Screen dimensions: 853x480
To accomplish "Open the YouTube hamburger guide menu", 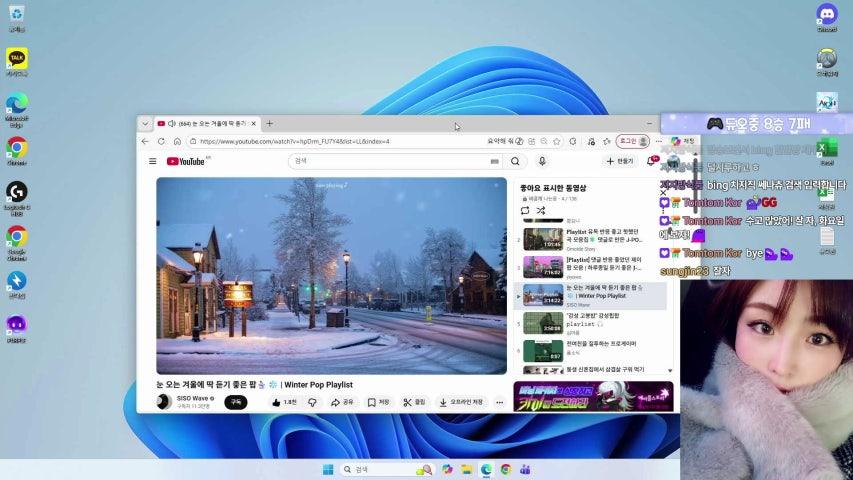I will 153,161.
